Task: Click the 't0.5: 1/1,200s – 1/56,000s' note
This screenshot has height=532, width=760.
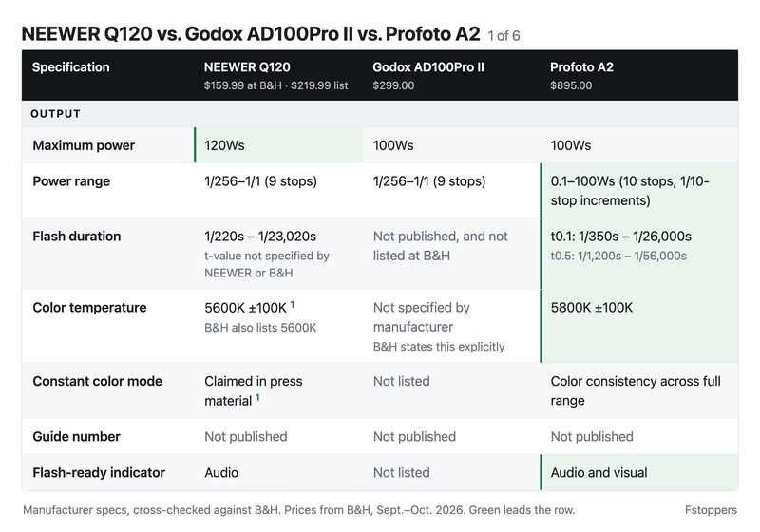Action: pos(618,256)
